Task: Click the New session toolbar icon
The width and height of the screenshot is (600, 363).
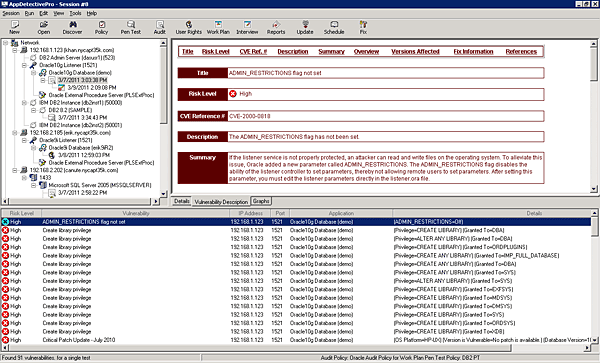Action: [x=15, y=24]
